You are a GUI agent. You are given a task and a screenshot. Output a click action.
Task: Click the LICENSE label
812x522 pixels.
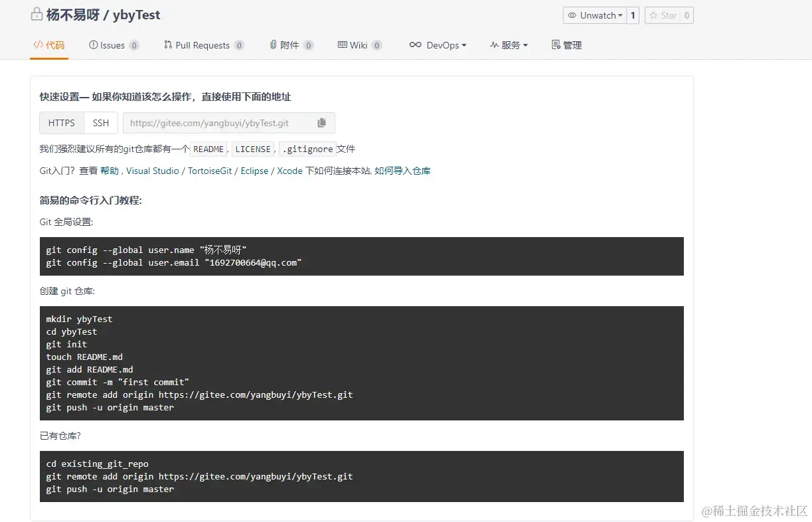coord(253,149)
